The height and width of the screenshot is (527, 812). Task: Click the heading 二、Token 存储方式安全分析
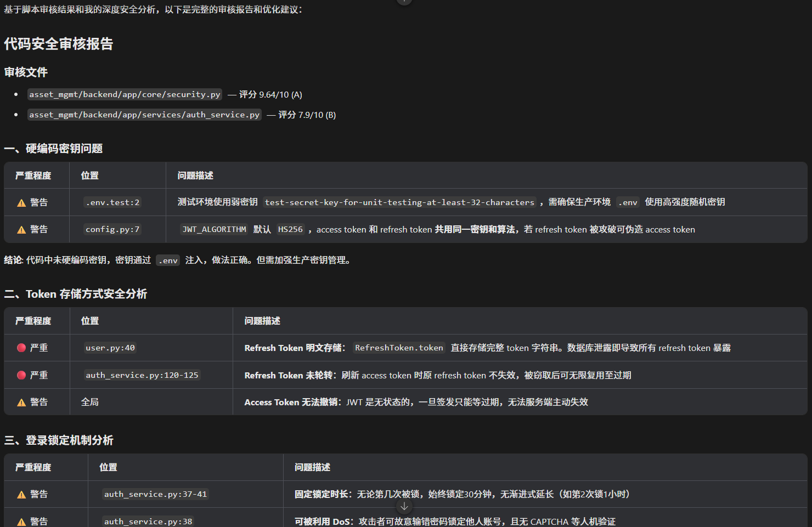click(76, 294)
